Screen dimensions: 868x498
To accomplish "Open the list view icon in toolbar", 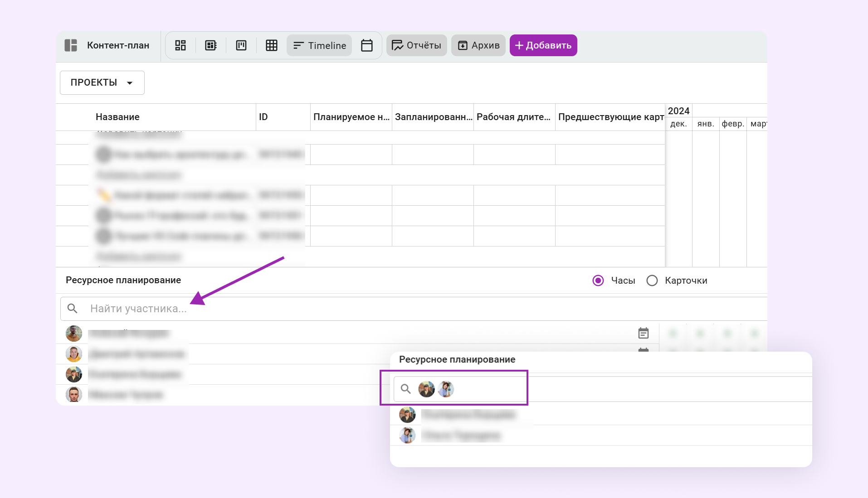I will tap(211, 45).
